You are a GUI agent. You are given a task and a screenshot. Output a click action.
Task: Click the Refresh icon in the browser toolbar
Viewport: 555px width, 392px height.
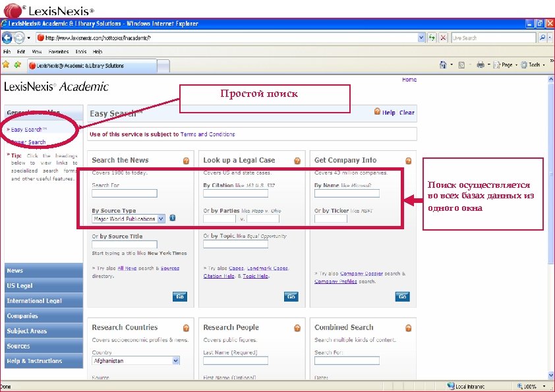[x=432, y=38]
